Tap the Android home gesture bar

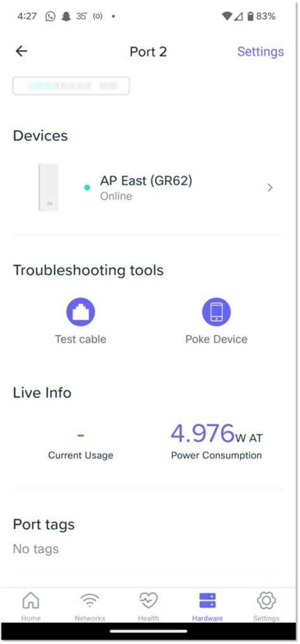tap(148, 631)
